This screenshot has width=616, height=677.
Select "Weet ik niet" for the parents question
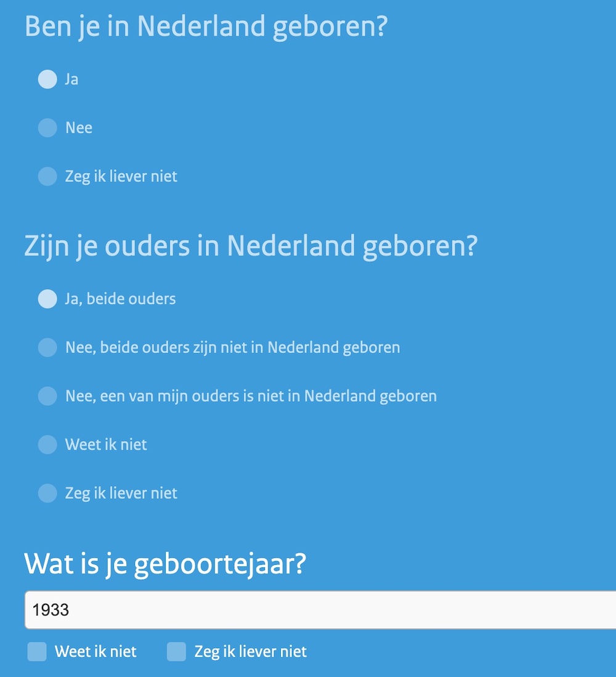(x=47, y=445)
